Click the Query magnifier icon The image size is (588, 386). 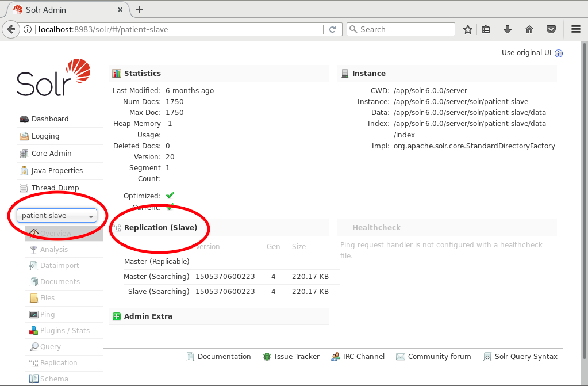point(34,346)
